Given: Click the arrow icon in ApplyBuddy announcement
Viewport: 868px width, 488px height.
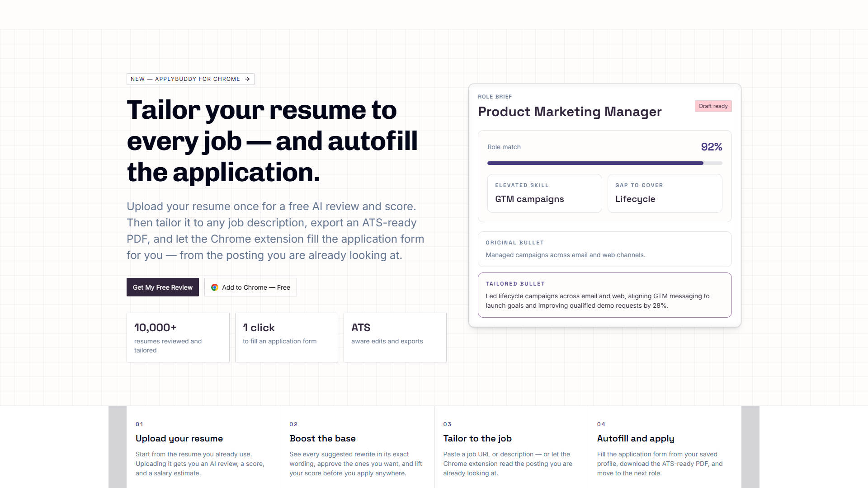Looking at the screenshot, I should [x=247, y=79].
